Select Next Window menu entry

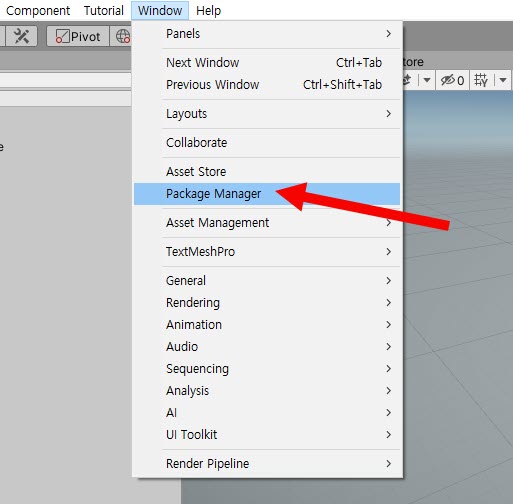click(267, 63)
